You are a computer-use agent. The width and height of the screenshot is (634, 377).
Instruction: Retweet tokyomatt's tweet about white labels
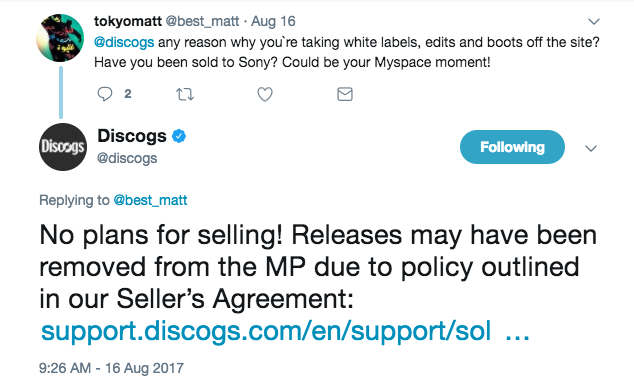185,95
